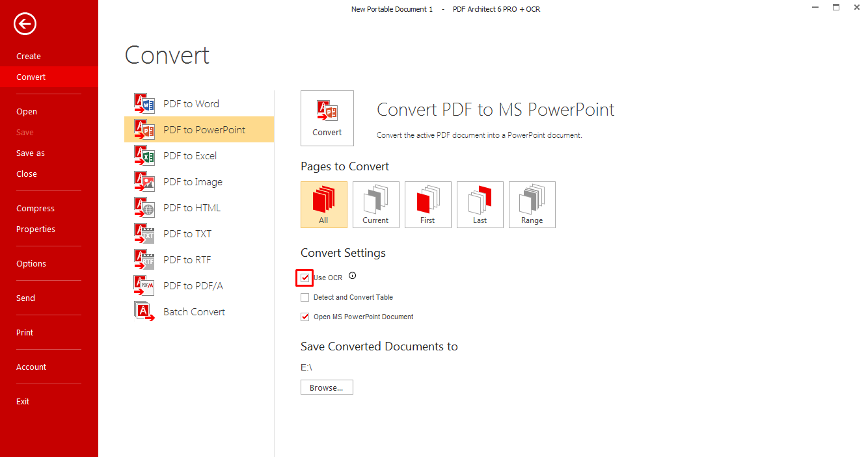868x457 pixels.
Task: Click the E:\ save path text
Action: point(306,367)
